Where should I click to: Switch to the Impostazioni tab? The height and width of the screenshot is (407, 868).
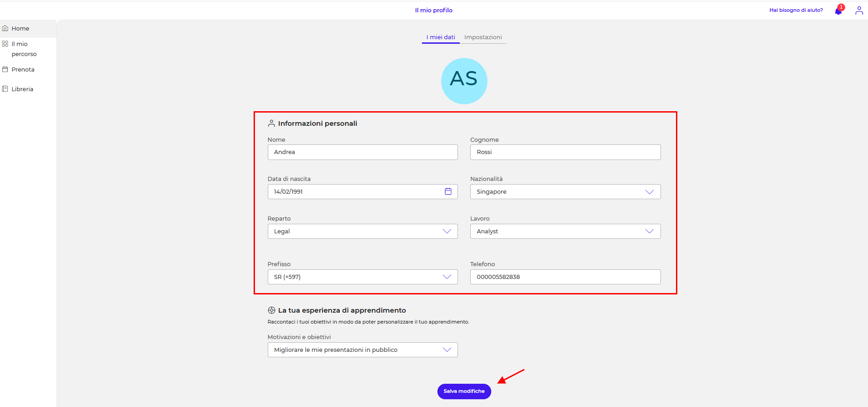click(483, 37)
